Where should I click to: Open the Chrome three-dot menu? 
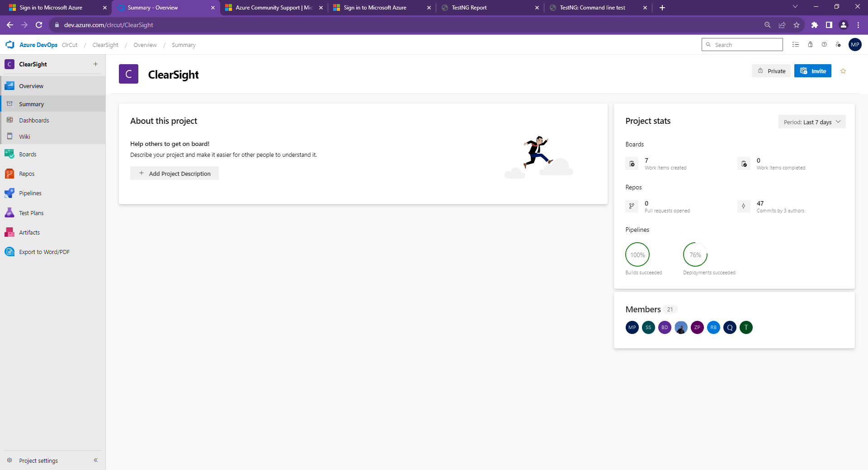858,25
